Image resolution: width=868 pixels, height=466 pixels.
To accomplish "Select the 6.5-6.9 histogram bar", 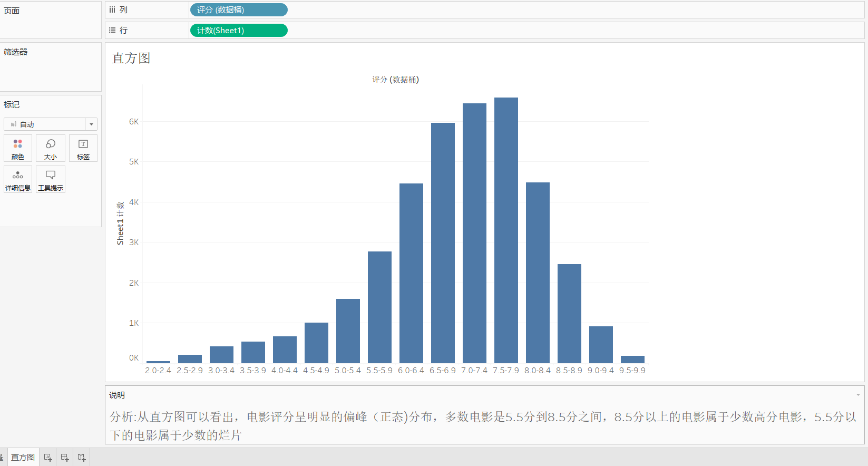I will coord(443,243).
